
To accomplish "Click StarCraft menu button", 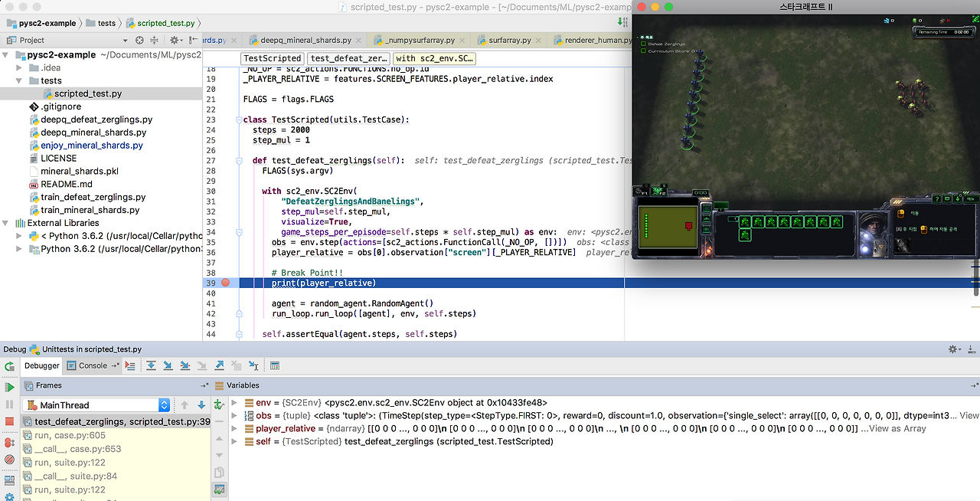I will point(970,198).
